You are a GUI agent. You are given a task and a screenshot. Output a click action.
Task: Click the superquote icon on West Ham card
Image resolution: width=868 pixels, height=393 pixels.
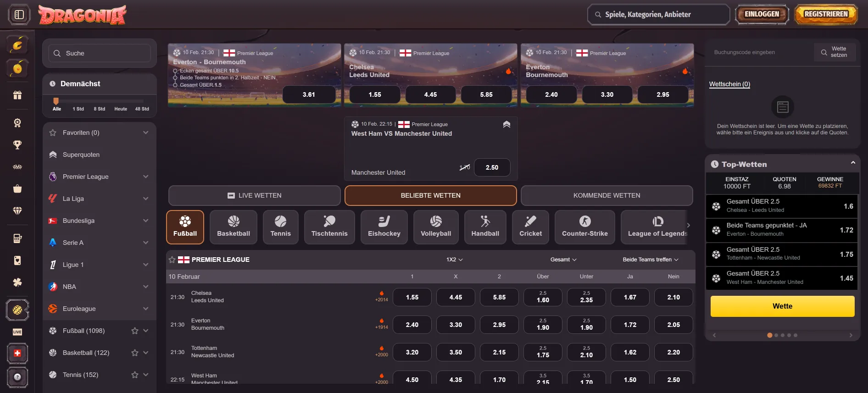[x=506, y=124]
